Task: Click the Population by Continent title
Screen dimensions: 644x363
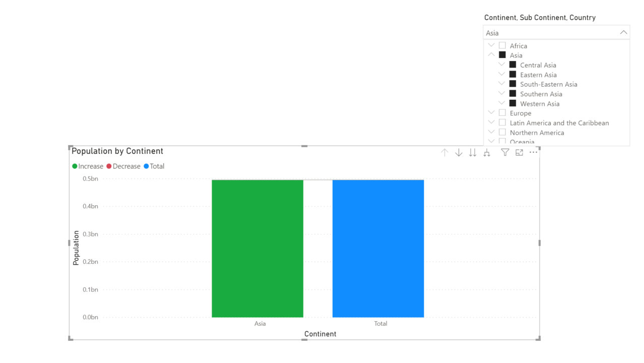Action: pos(117,151)
